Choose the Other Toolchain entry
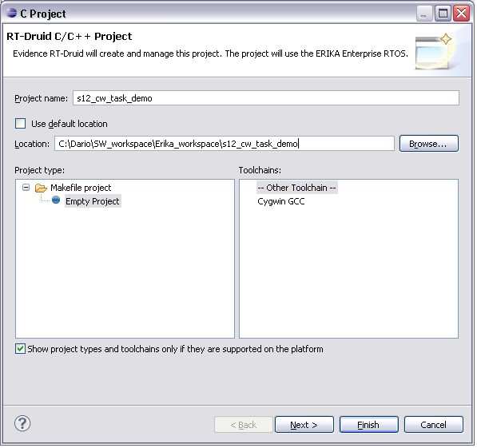This screenshot has height=448, width=477. 297,189
